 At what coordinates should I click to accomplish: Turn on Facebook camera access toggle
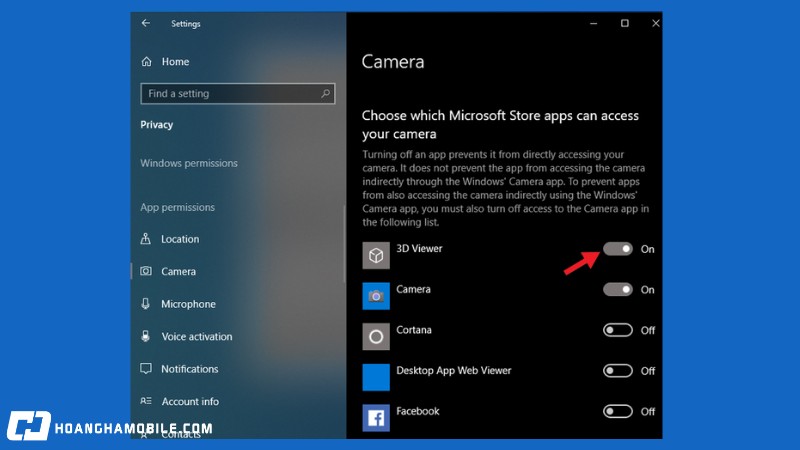pyautogui.click(x=618, y=411)
